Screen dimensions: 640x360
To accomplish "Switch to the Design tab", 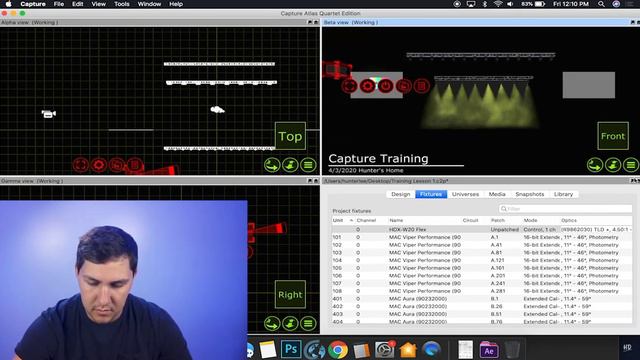I will tap(400, 194).
